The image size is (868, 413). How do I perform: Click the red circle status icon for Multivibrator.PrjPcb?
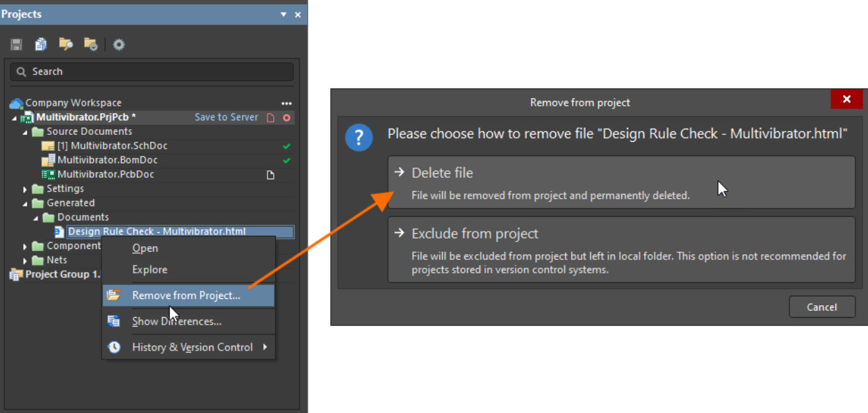click(286, 118)
